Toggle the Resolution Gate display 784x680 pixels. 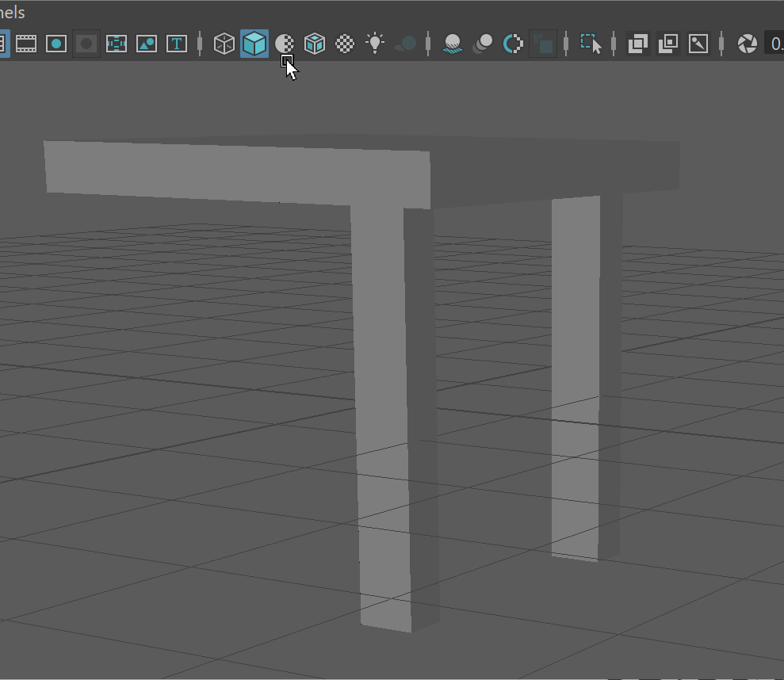(56, 44)
